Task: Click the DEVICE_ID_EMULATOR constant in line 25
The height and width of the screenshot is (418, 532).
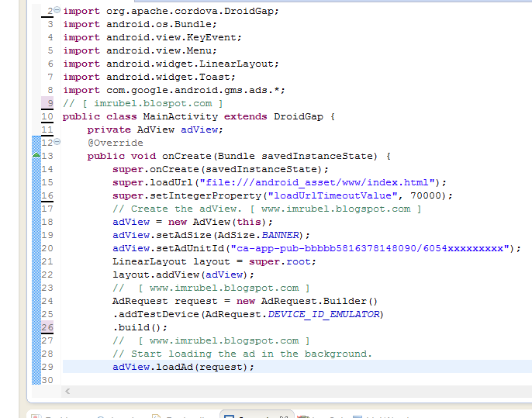Action: (x=323, y=314)
